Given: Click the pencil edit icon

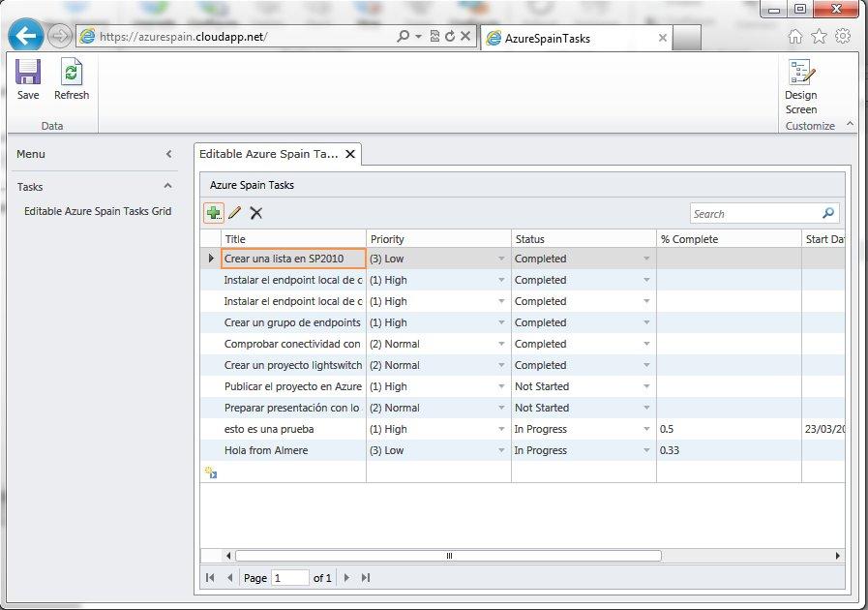Looking at the screenshot, I should (235, 213).
